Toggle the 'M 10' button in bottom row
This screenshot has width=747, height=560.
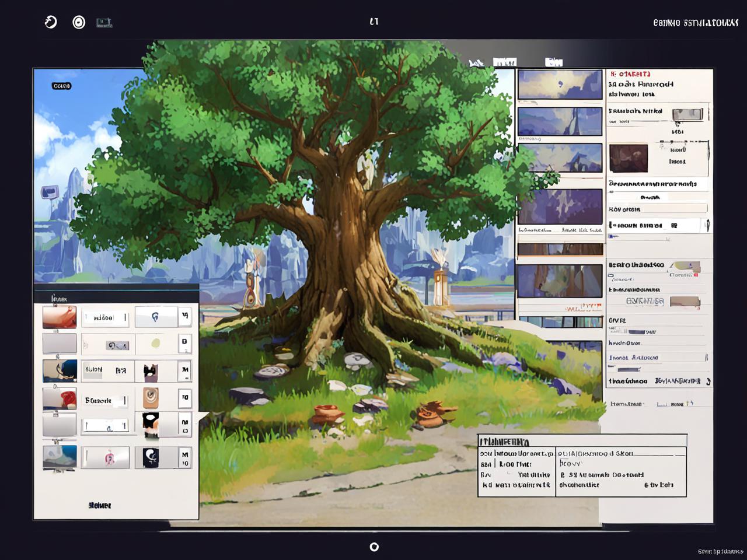185,458
